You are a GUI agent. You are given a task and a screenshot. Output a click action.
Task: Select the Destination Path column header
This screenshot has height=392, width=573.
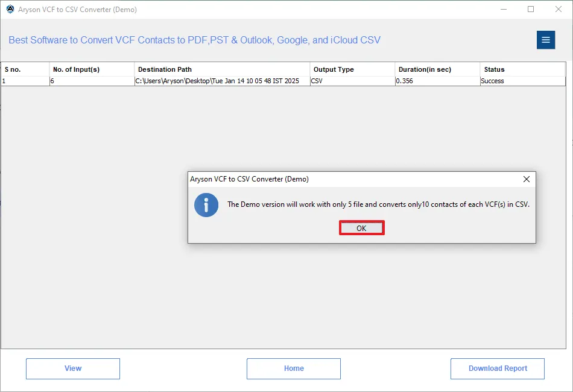(222, 69)
